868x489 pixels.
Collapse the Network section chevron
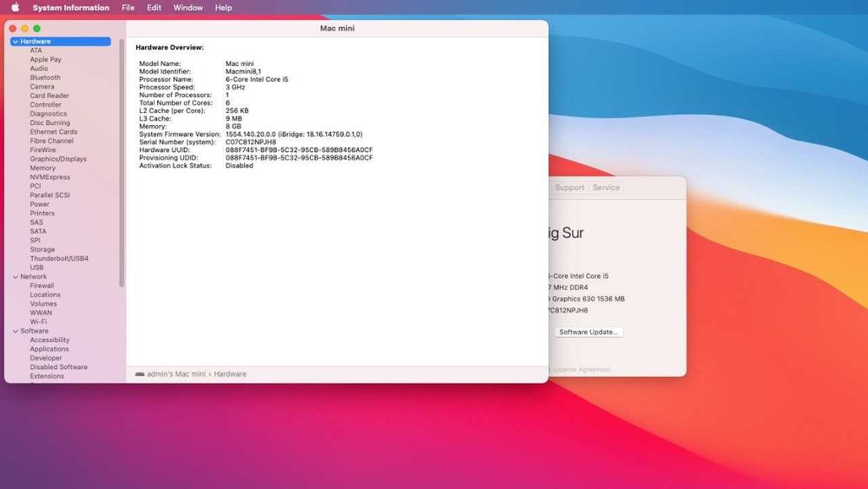point(16,277)
